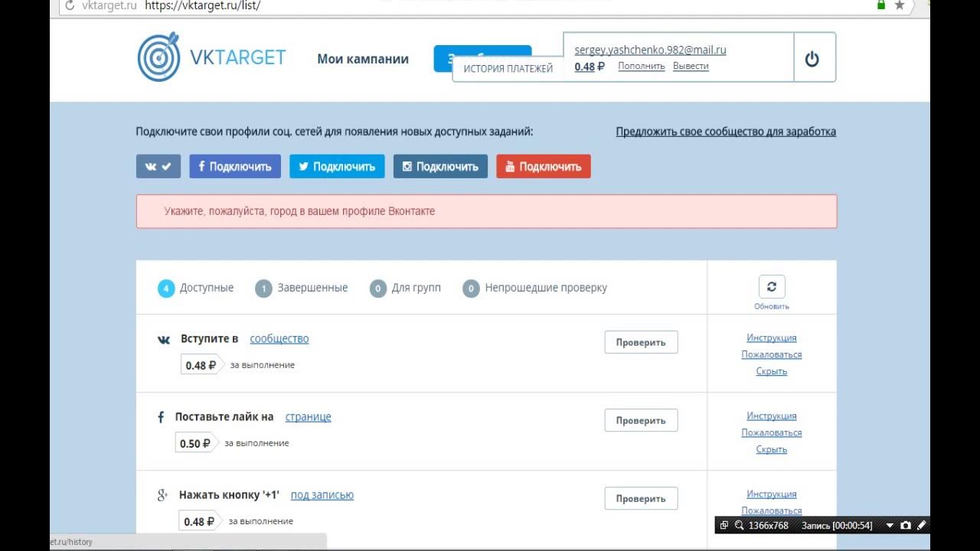Open Инструкция for the community task

pos(772,337)
